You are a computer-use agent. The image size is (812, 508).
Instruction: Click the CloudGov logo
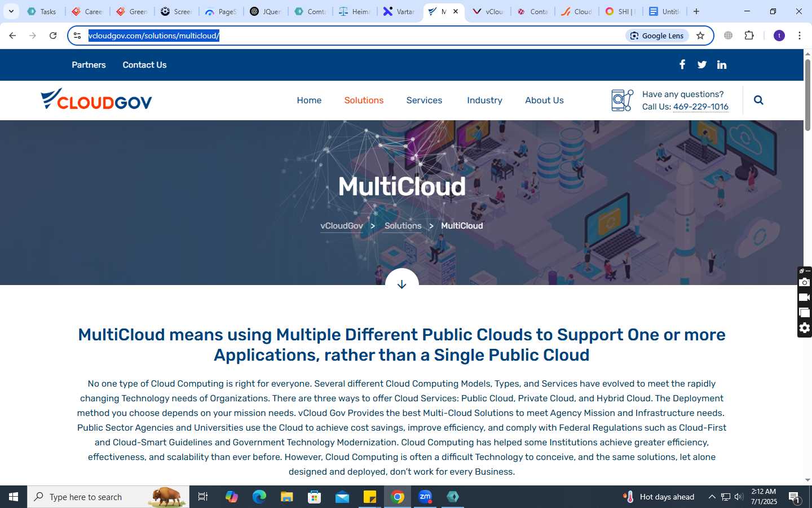[96, 99]
